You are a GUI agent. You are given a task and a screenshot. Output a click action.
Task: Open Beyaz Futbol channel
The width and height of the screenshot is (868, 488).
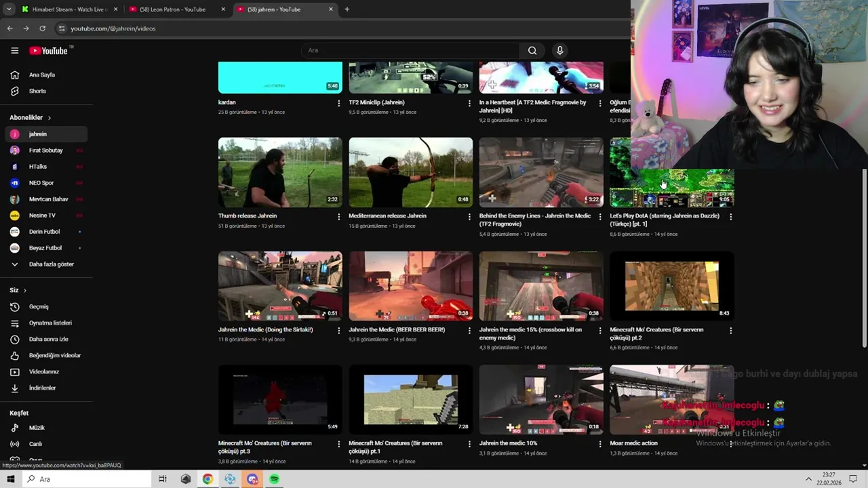(46, 248)
